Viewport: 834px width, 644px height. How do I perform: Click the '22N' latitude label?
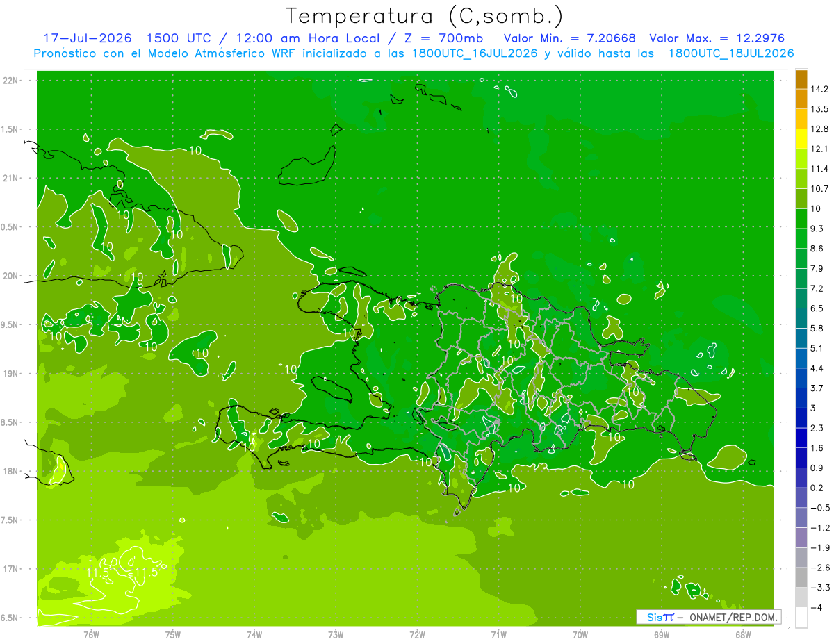11,81
